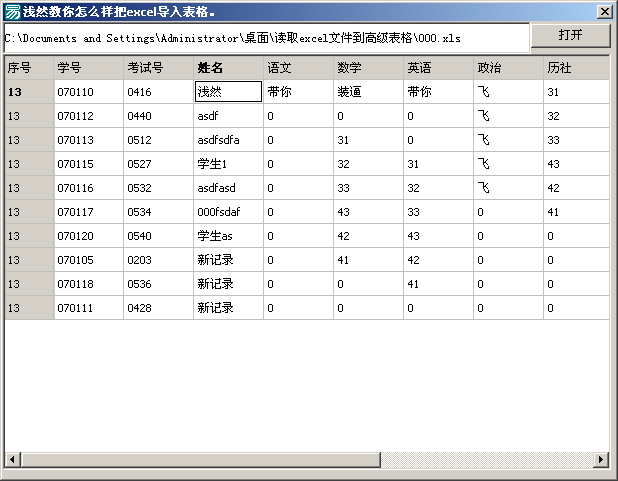618x481 pixels.
Task: Click exam number cell 0512
Action: [158, 140]
